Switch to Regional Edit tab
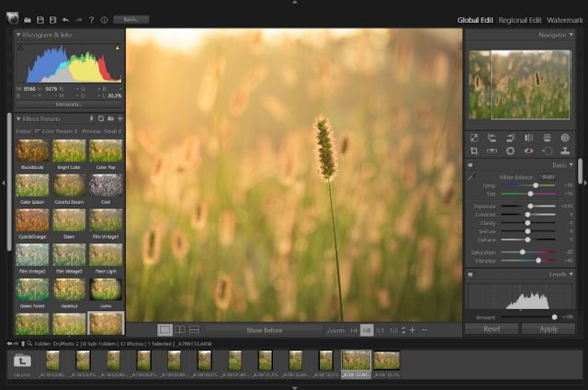The height and width of the screenshot is (390, 588). click(x=520, y=20)
